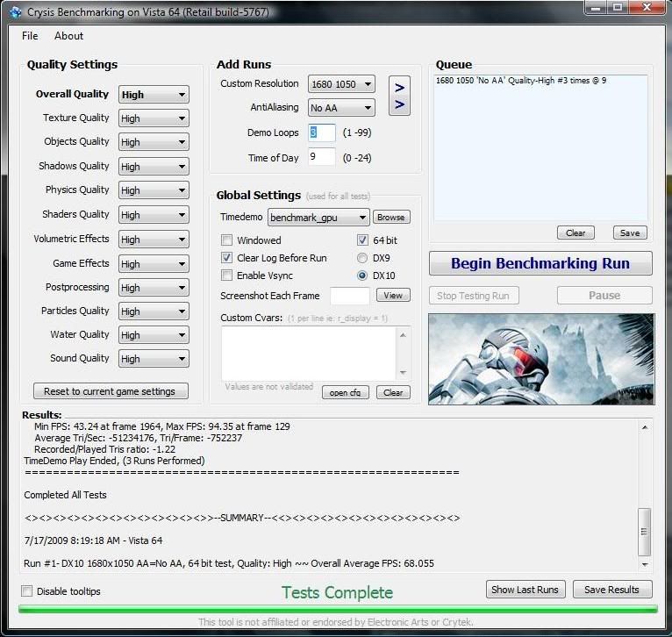Click the add-run double arrow button
The height and width of the screenshot is (637, 672).
tap(399, 96)
